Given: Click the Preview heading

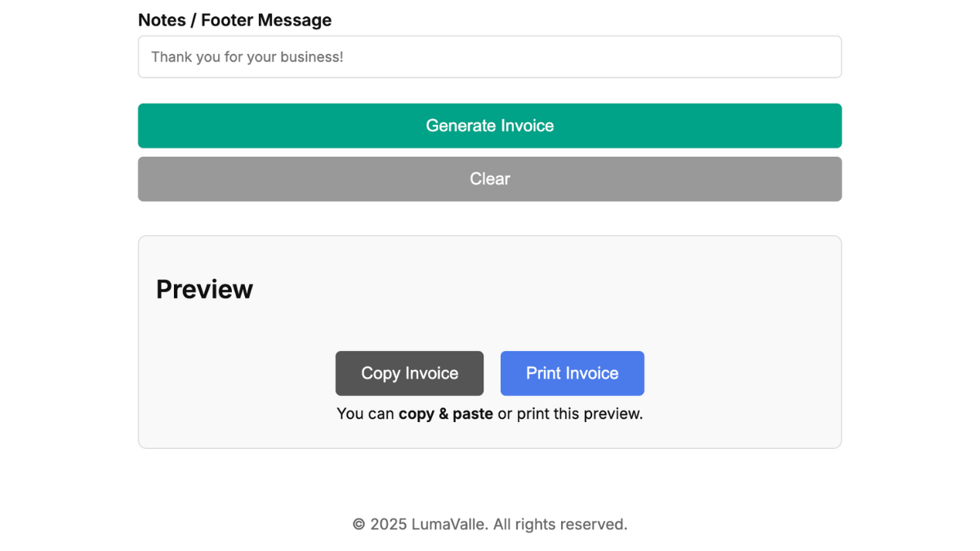Looking at the screenshot, I should (204, 290).
